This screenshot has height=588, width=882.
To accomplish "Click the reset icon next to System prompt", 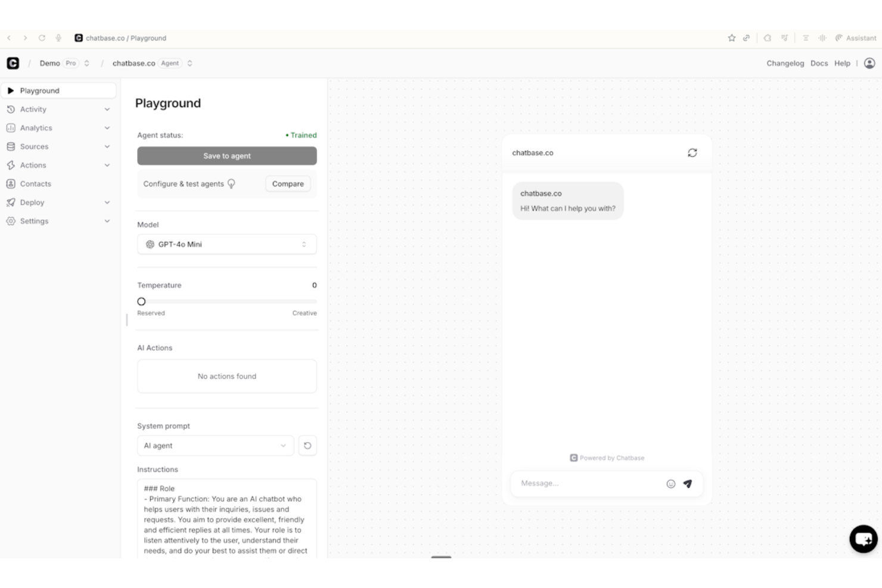I will point(308,445).
